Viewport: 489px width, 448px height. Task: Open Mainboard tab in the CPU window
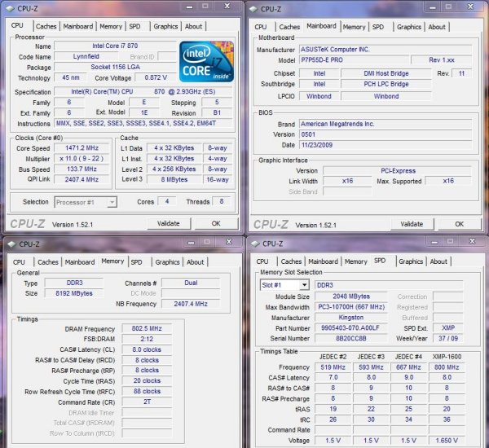point(78,27)
